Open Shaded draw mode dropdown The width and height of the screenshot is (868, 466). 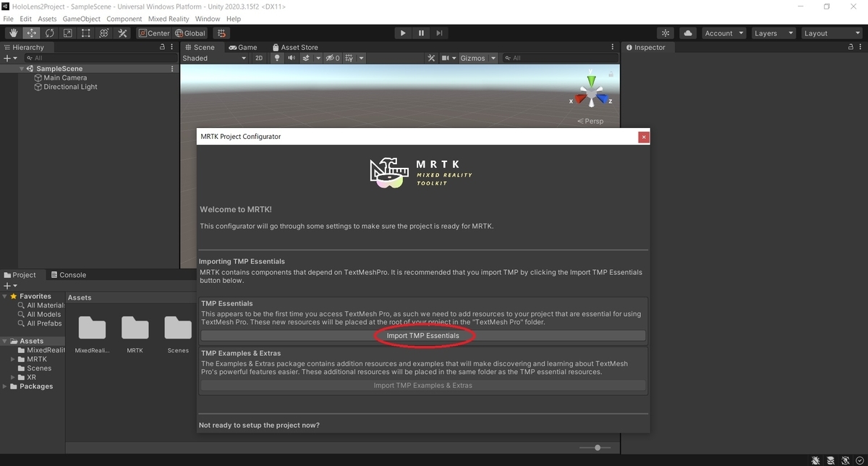click(213, 58)
